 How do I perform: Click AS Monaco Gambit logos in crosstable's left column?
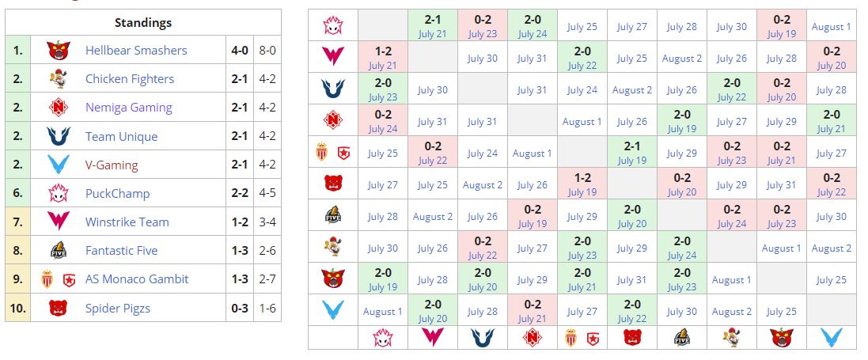point(332,153)
